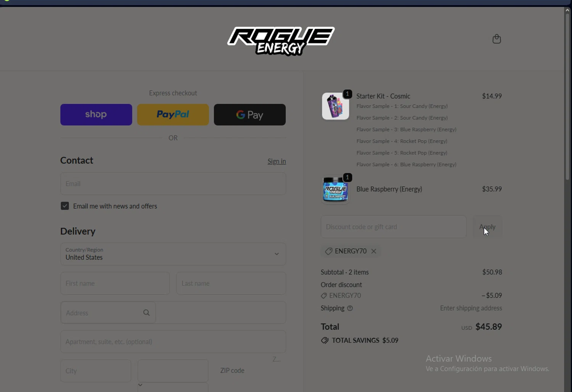Click the TOTAL SAVINGS $5.09 text
This screenshot has height=392, width=572.
coord(365,341)
